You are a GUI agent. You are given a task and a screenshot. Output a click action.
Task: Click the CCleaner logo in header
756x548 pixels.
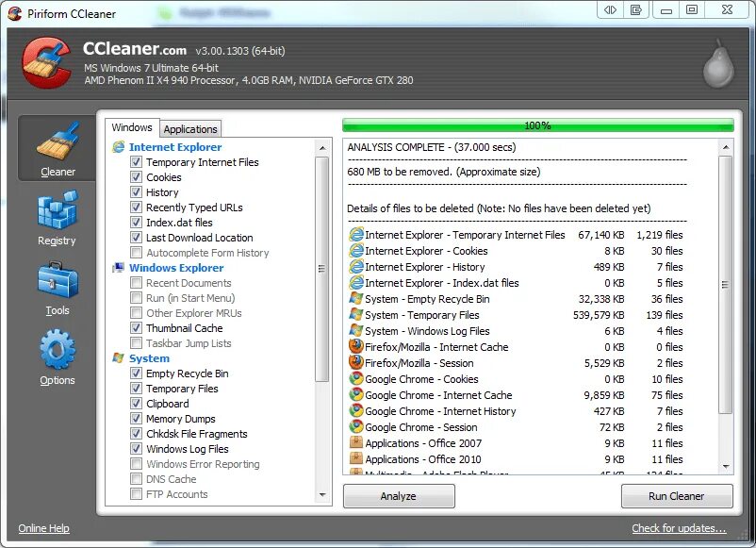pyautogui.click(x=47, y=63)
